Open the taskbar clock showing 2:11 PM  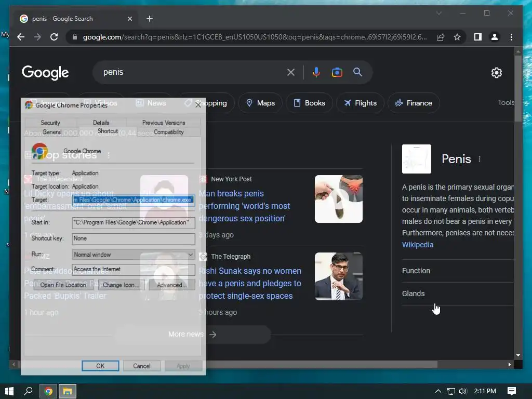[x=485, y=391]
